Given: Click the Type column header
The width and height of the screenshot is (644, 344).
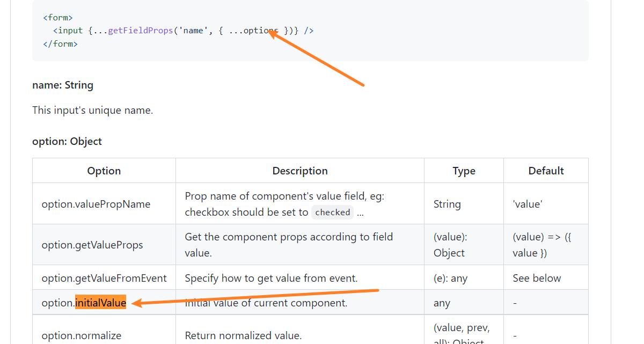Looking at the screenshot, I should (x=464, y=171).
